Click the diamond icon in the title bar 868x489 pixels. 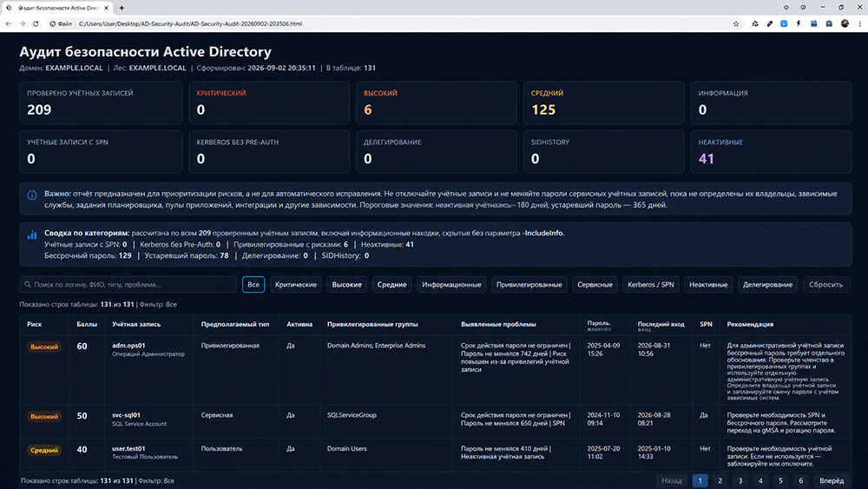tap(786, 7)
